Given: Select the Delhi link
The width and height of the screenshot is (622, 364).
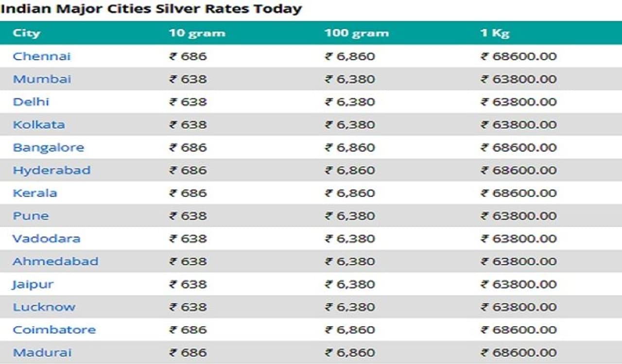Looking at the screenshot, I should click(31, 102).
